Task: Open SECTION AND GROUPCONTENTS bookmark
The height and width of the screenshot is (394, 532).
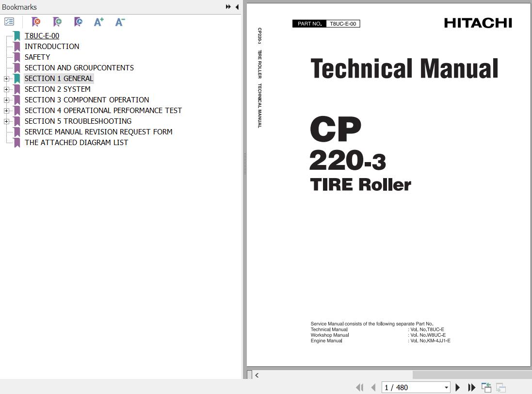Action: (x=79, y=68)
